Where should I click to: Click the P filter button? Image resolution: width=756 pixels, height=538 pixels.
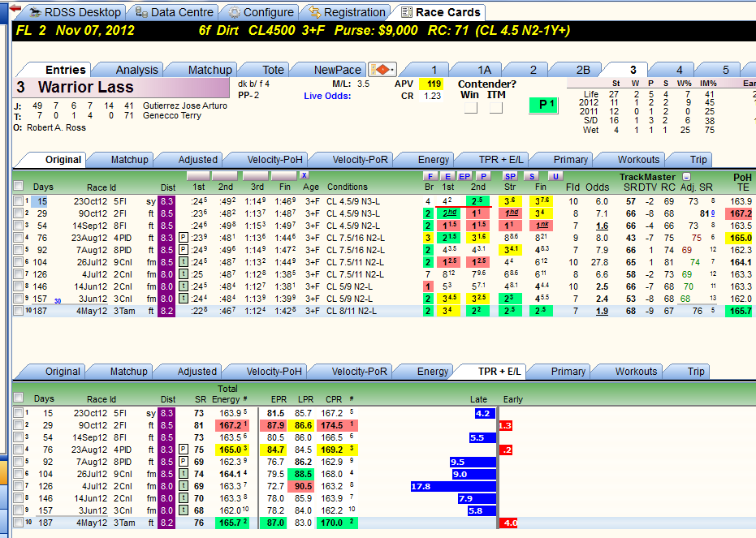click(483, 176)
